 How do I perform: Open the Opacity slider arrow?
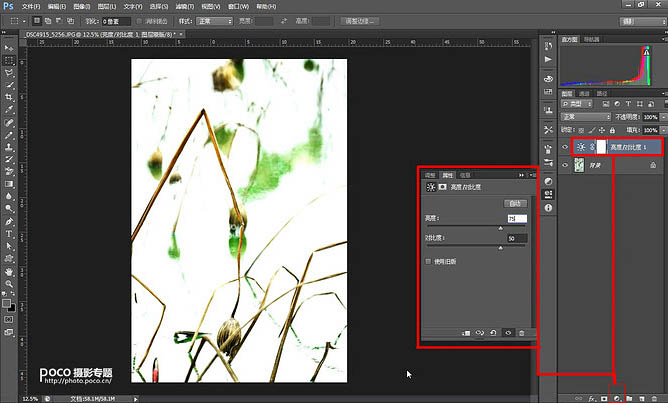pyautogui.click(x=663, y=117)
